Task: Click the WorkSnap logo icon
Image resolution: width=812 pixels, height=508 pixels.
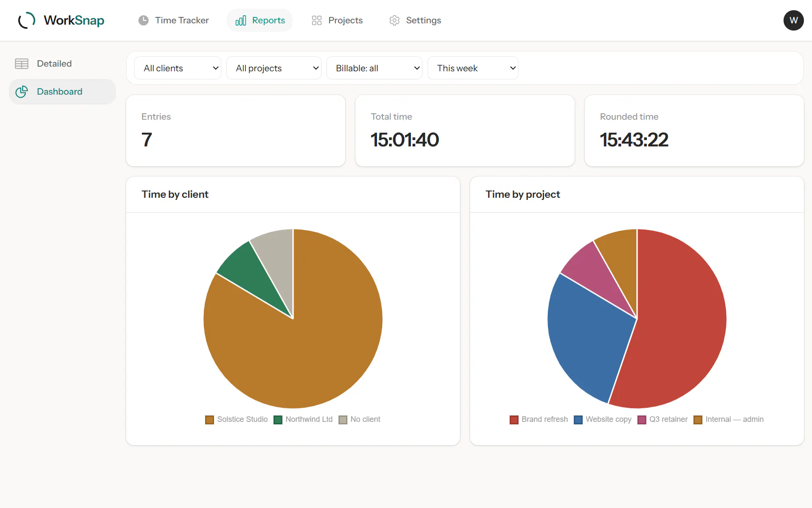Action: coord(27,20)
